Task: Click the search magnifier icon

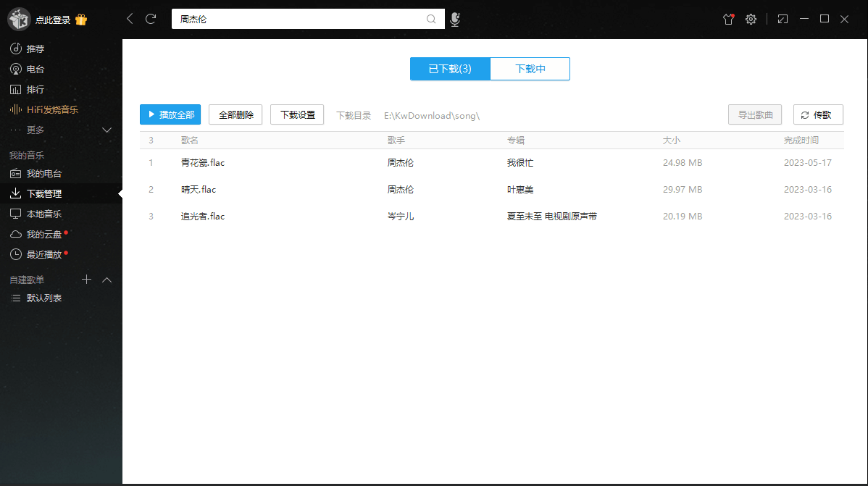Action: pos(432,19)
